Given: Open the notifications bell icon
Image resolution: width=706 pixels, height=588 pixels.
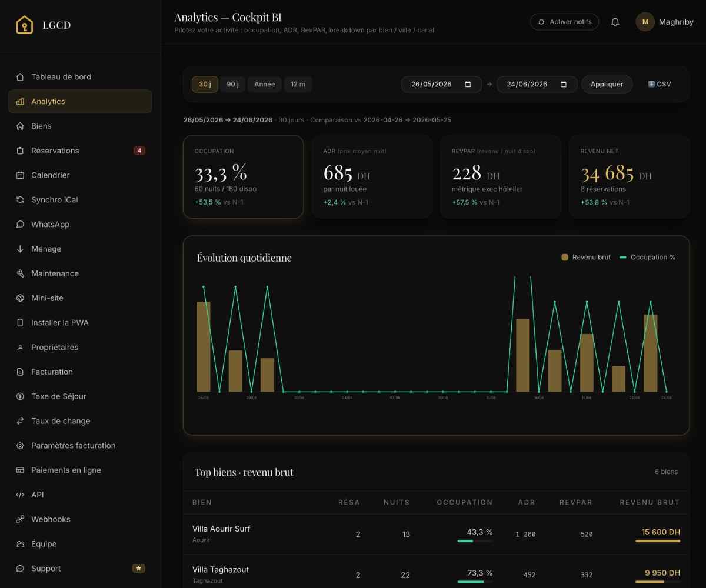Looking at the screenshot, I should 615,22.
